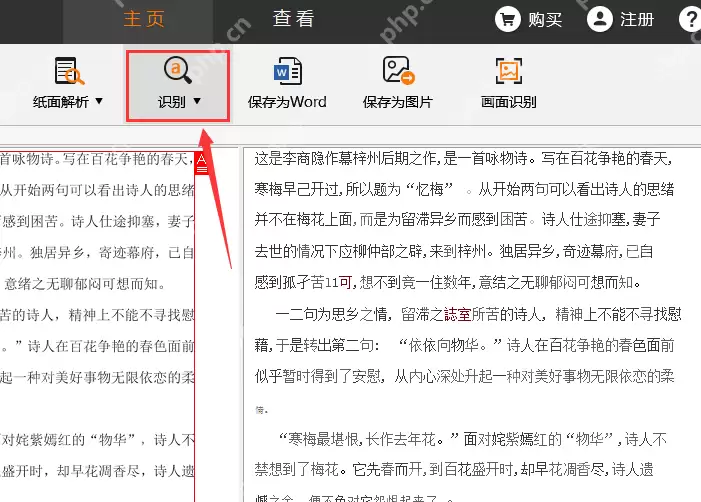Open the 购买 link

[x=545, y=20]
